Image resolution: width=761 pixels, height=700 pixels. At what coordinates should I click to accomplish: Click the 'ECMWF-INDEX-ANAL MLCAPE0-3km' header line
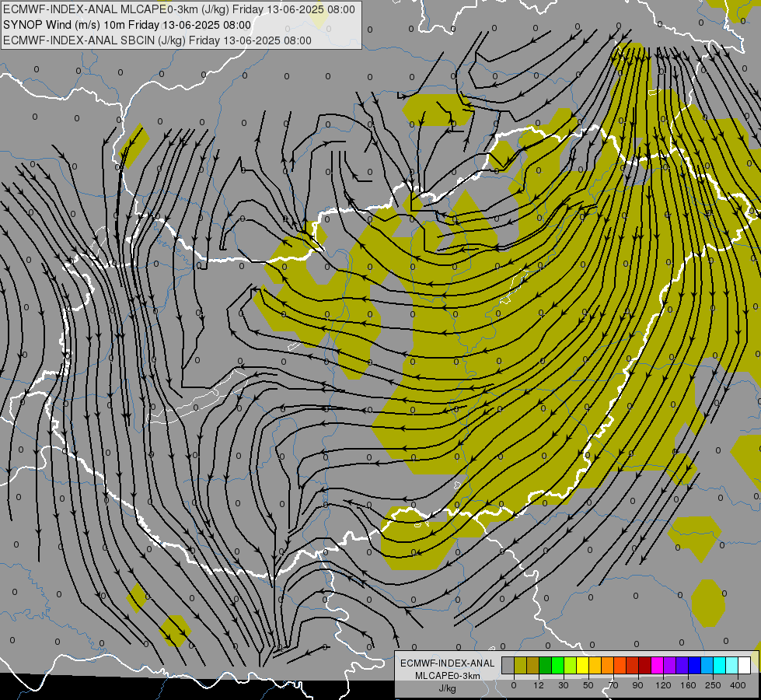pyautogui.click(x=179, y=9)
